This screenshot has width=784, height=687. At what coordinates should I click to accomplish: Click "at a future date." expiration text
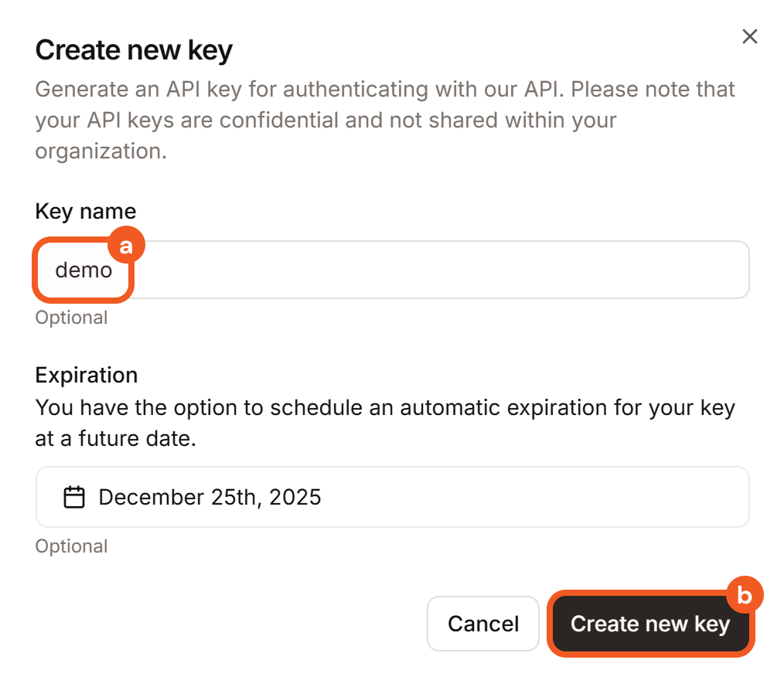(x=116, y=439)
